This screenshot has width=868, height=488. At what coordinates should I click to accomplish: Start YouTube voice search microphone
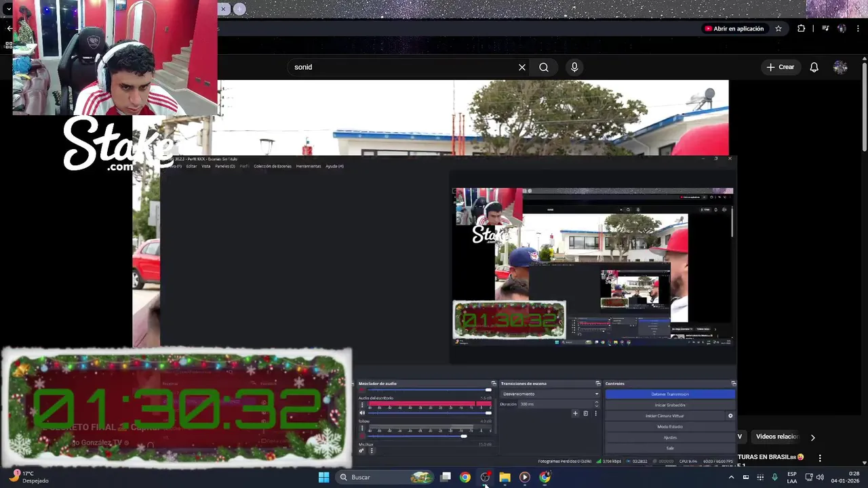pyautogui.click(x=574, y=67)
